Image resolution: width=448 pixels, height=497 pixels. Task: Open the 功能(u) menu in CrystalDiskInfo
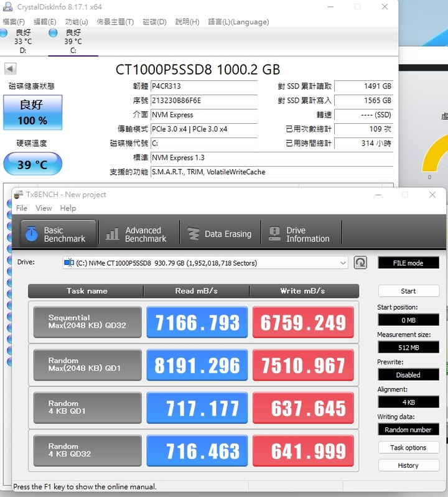[77, 22]
